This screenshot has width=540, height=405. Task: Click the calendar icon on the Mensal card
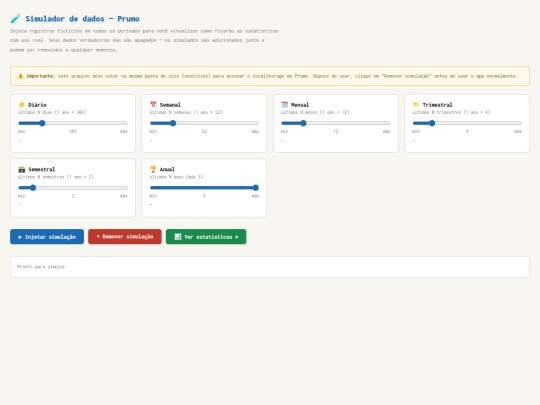coord(284,105)
